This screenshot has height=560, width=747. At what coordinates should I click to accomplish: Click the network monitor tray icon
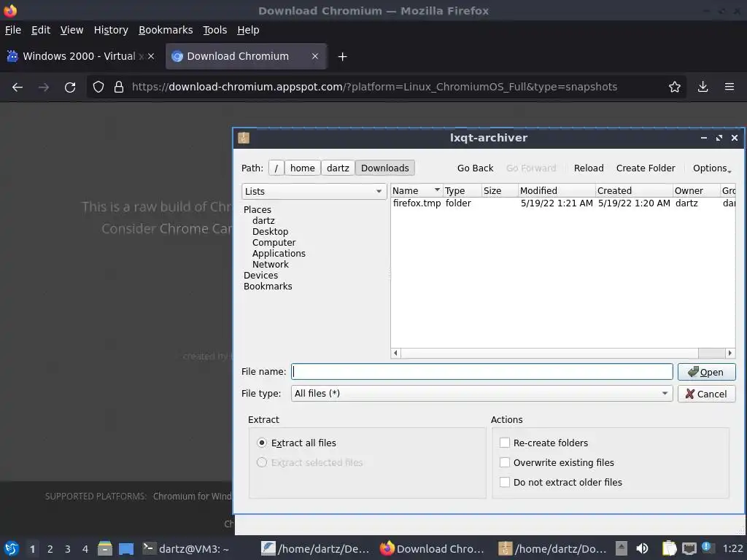click(689, 549)
